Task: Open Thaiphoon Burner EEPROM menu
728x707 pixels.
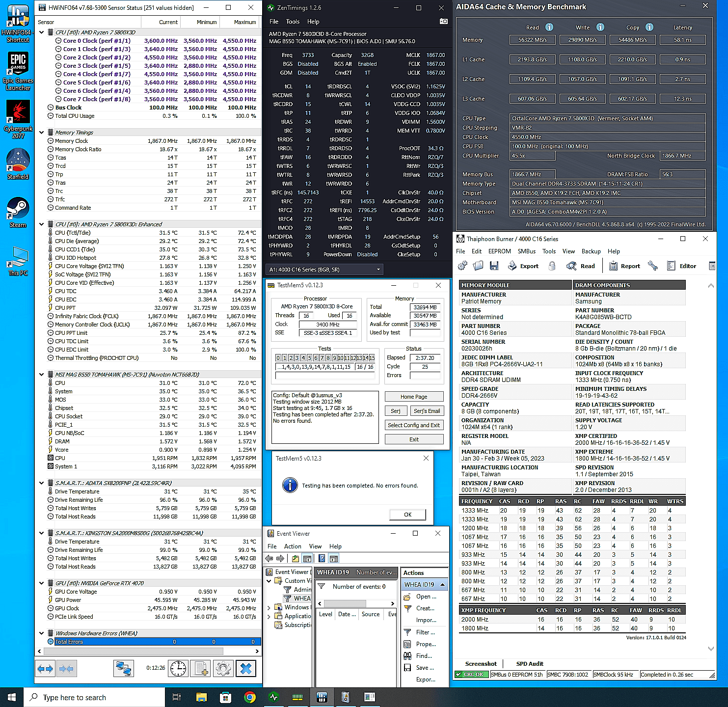Action: (500, 251)
